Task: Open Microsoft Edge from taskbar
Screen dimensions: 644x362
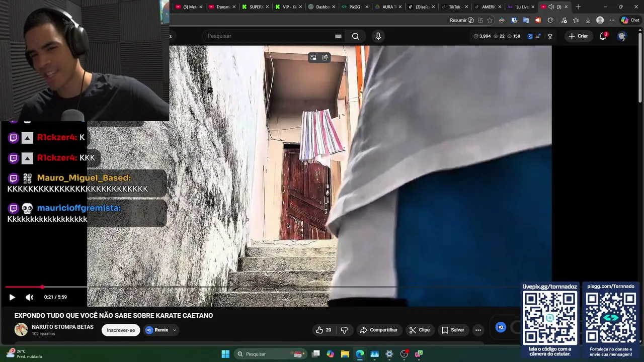Action: [360, 354]
